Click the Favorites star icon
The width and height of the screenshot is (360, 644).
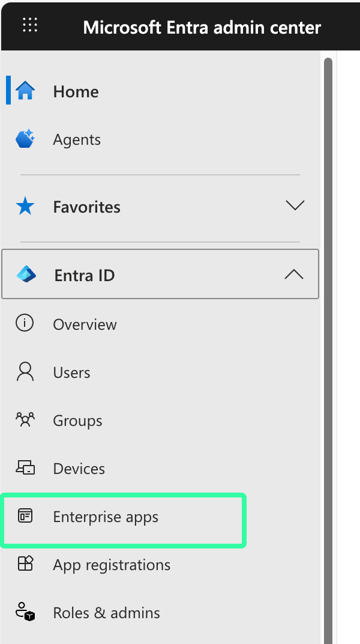(x=25, y=207)
